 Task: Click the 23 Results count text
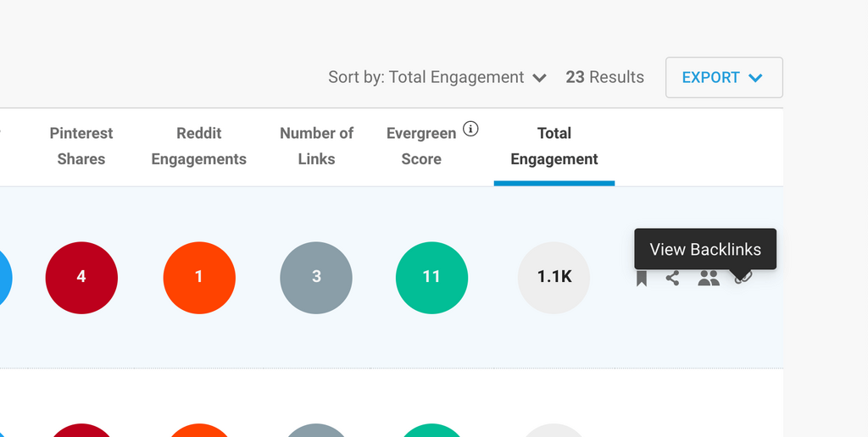point(604,77)
